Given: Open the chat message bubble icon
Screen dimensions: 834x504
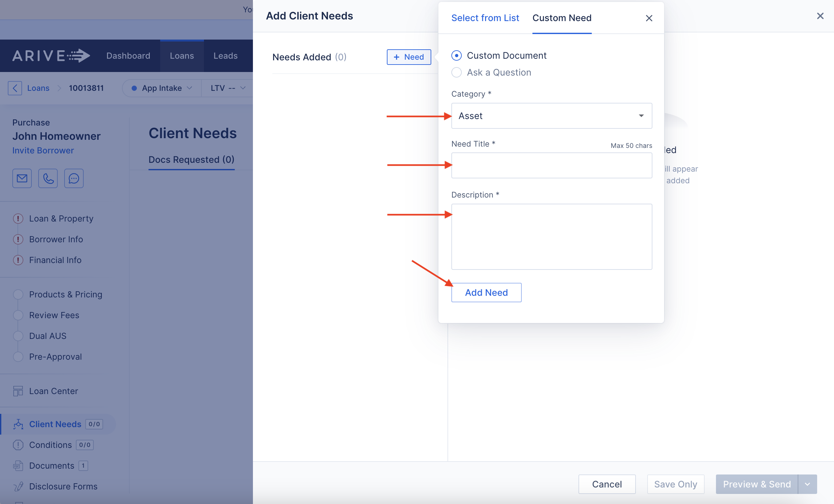Looking at the screenshot, I should [74, 178].
